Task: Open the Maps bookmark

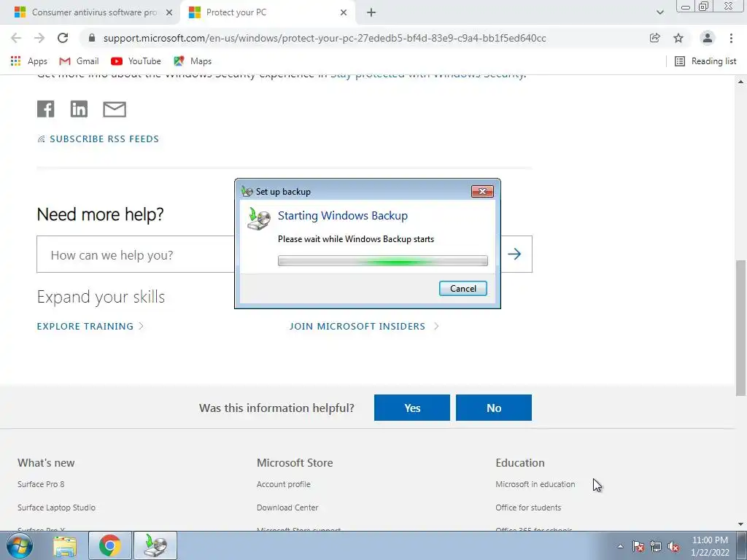Action: (193, 61)
